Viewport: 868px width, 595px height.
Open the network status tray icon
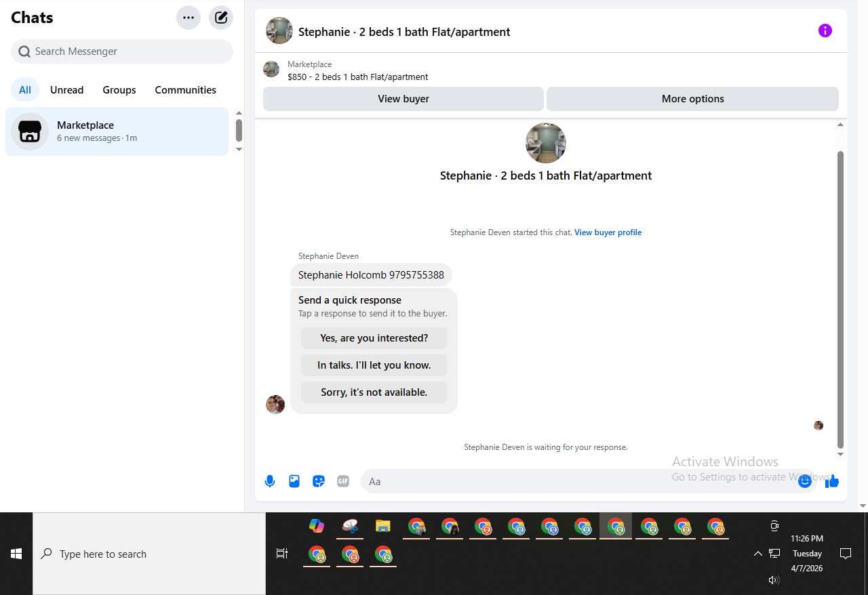click(774, 554)
